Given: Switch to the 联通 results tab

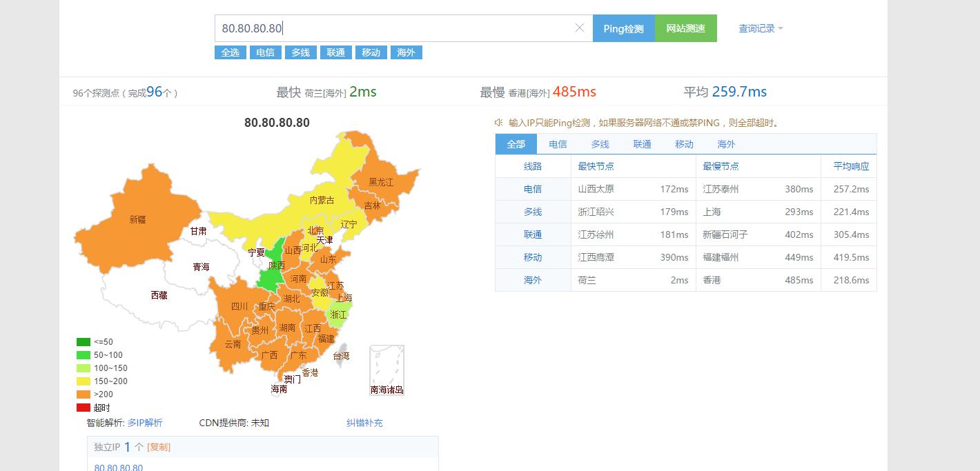Looking at the screenshot, I should tap(641, 143).
